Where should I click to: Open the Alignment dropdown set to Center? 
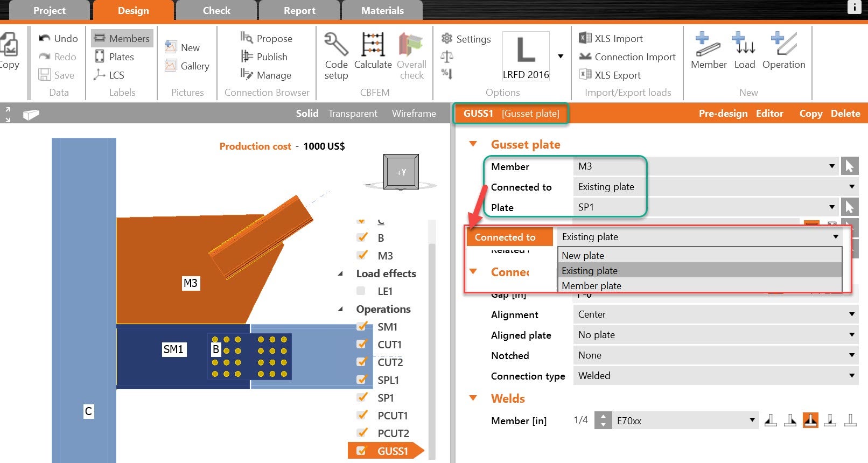point(715,314)
